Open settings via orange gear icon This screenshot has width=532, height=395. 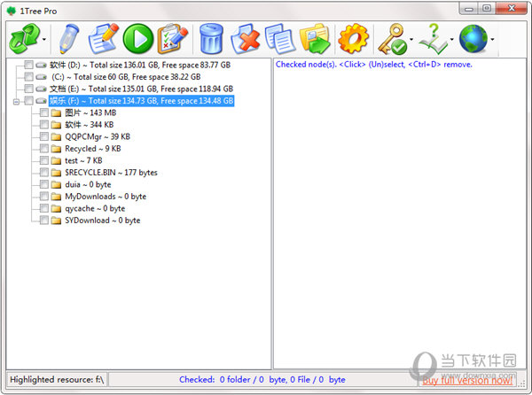pyautogui.click(x=353, y=39)
